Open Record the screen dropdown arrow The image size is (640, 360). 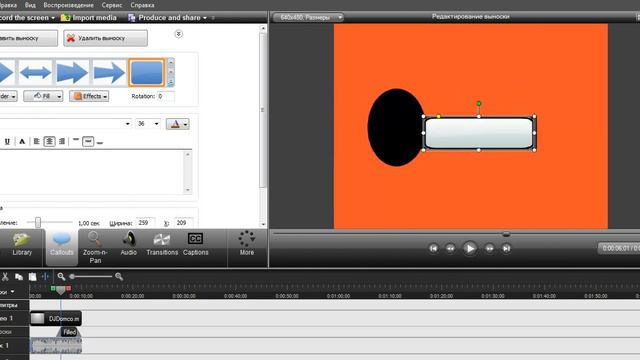pos(53,18)
